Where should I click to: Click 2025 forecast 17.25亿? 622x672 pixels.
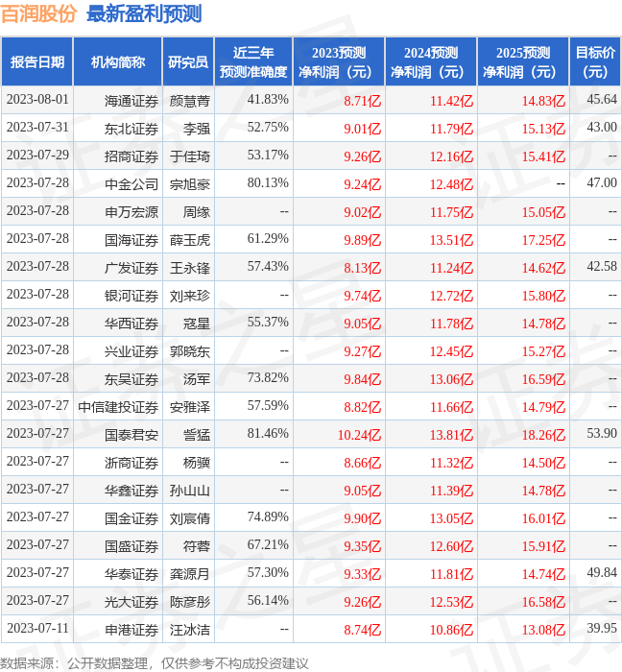pyautogui.click(x=543, y=240)
